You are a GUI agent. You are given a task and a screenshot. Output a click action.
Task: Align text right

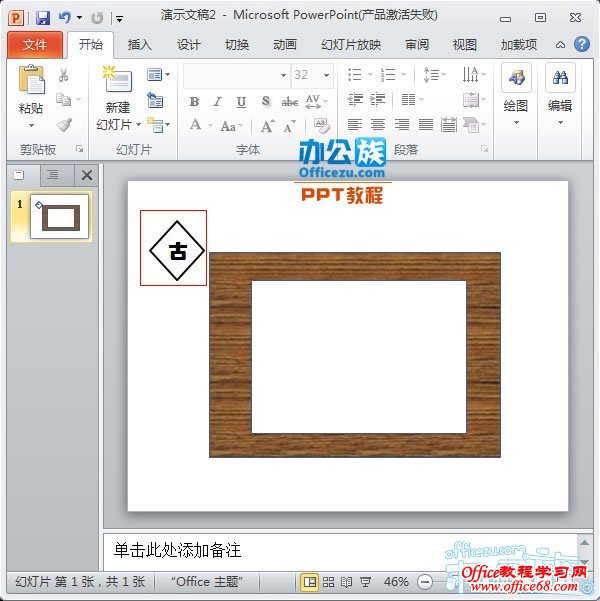pyautogui.click(x=402, y=125)
